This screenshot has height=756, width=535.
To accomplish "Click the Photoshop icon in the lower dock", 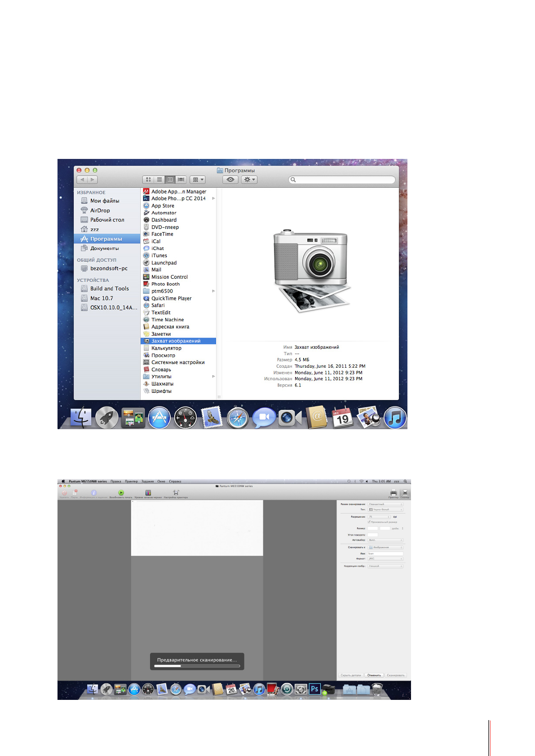I will tap(314, 689).
